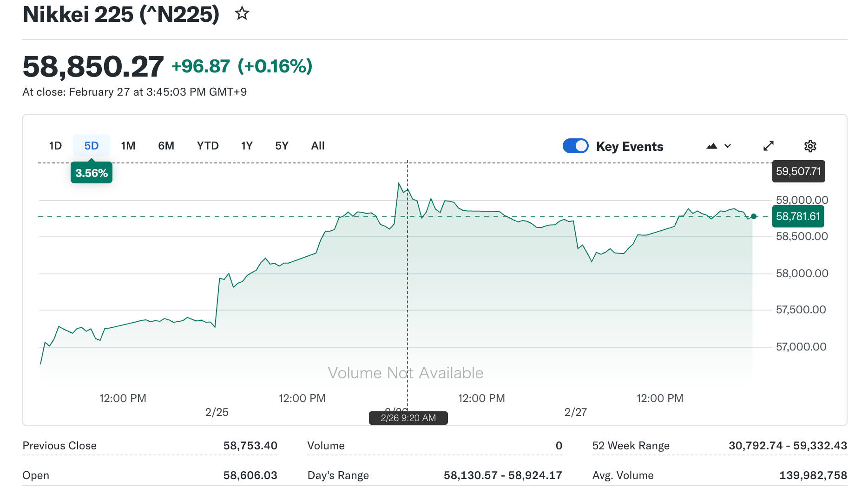Click the 59,507.71 crosshair price label
868x493 pixels.
(x=798, y=171)
